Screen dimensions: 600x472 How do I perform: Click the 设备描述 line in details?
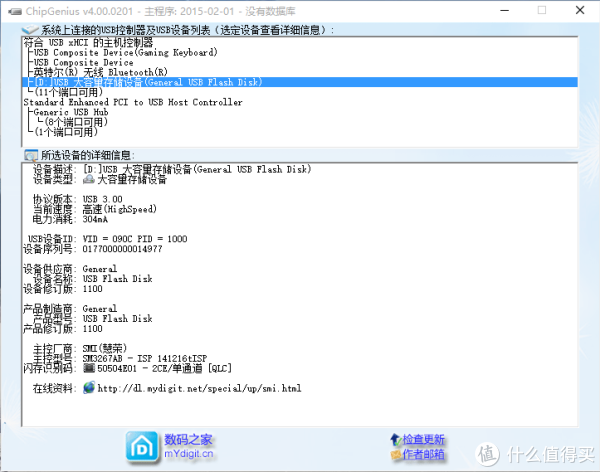172,169
